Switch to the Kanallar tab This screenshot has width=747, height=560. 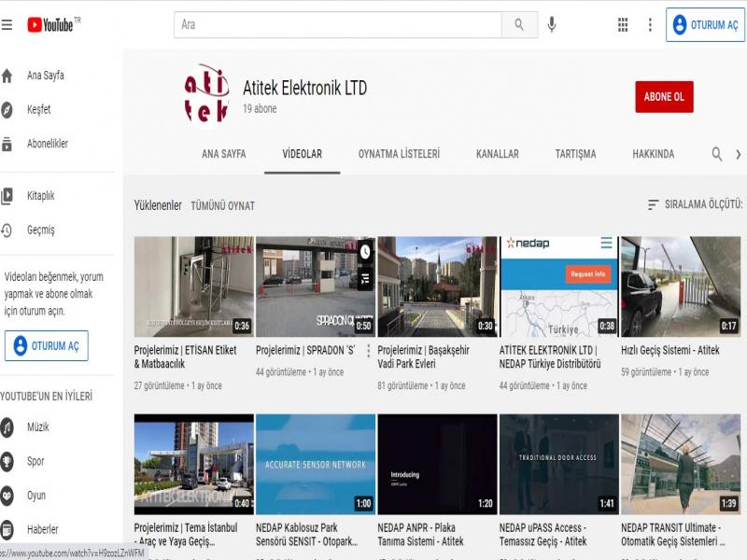coord(498,154)
